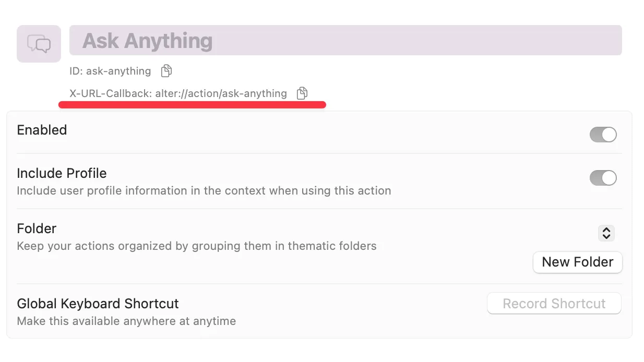
Task: Turn off the Include Profile toggle
Action: pyautogui.click(x=603, y=178)
